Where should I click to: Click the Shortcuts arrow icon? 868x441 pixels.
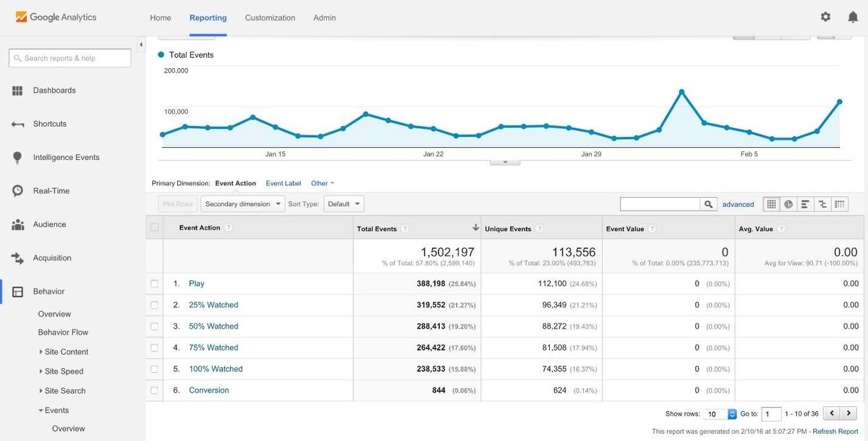(x=17, y=124)
